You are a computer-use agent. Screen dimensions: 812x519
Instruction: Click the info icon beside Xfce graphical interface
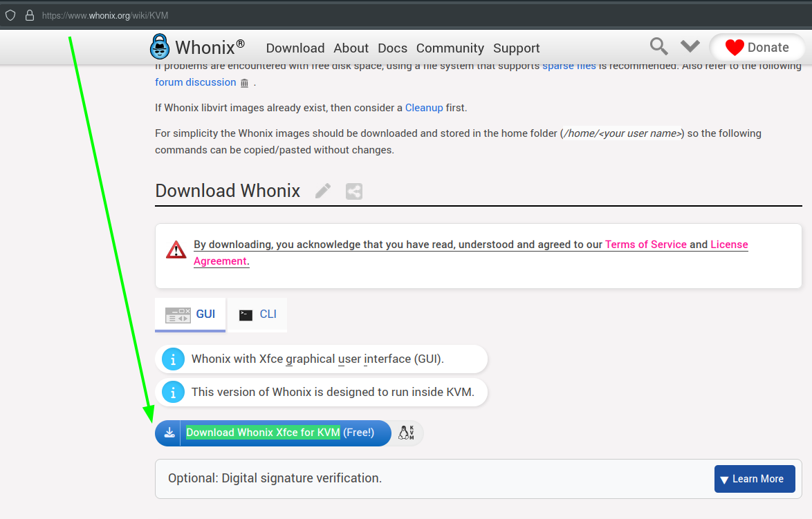tap(173, 359)
